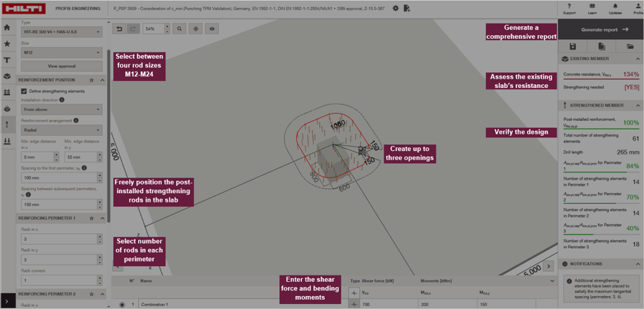Screen dimensions: 644x309
Task: Favorite the Reinforcement Position section star
Action: [x=92, y=80]
